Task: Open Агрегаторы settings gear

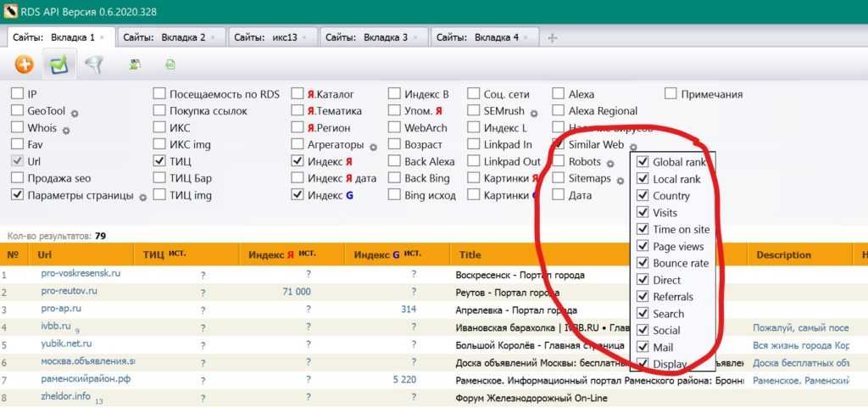Action: point(374,146)
